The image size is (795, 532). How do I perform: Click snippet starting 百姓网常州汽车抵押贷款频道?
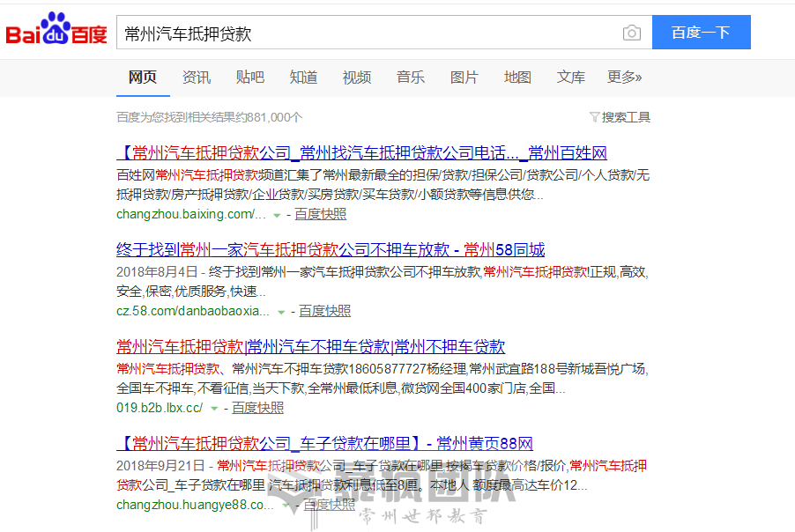(383, 184)
